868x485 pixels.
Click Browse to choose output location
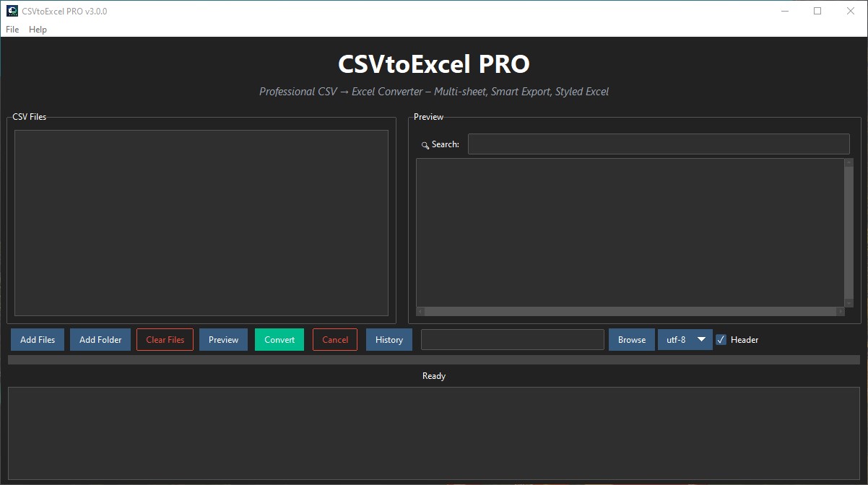pyautogui.click(x=631, y=339)
